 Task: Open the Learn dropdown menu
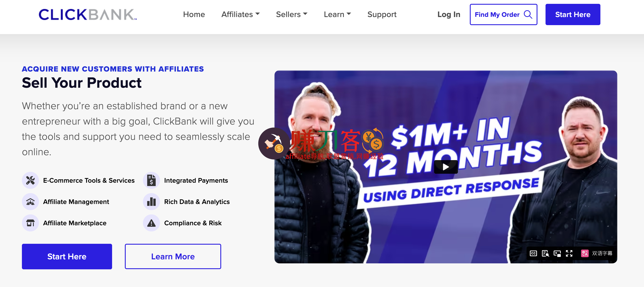coord(337,14)
